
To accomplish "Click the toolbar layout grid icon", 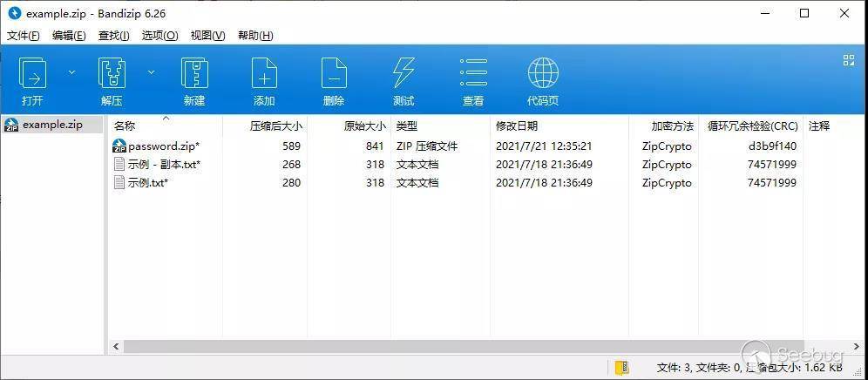I will 849,60.
